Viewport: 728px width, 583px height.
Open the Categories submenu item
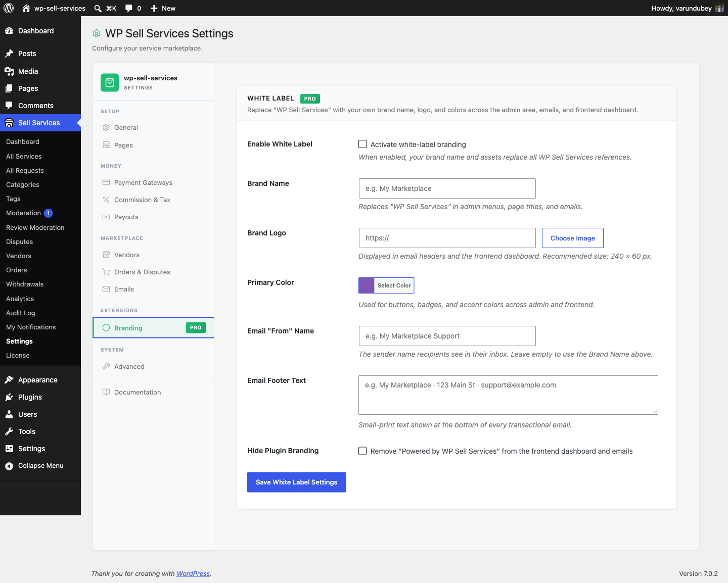(23, 184)
